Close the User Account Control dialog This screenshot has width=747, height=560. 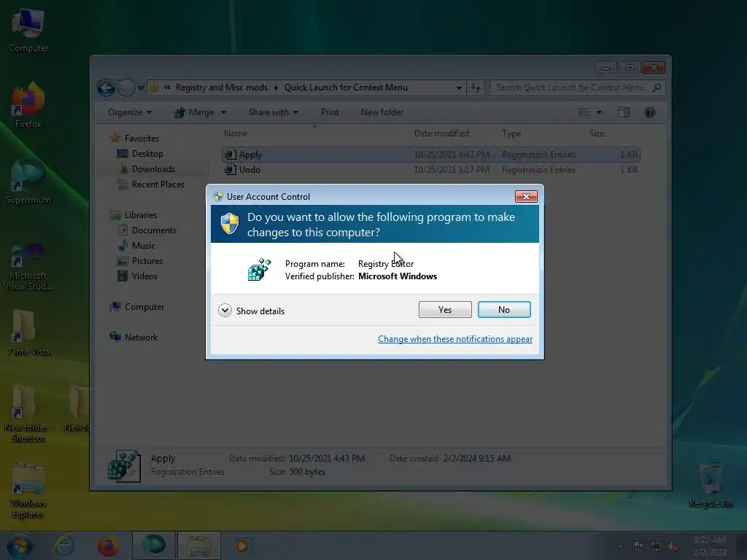(526, 196)
